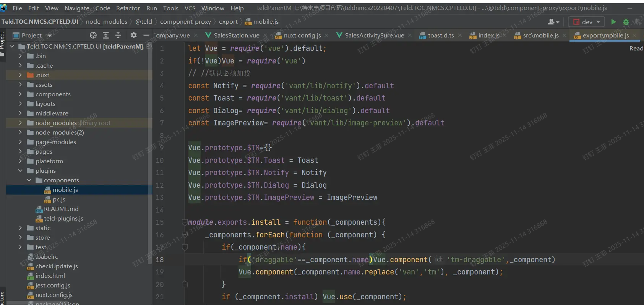Viewport: 644px width, 305px height.
Task: Open the dev run configuration dropdown
Action: click(586, 22)
